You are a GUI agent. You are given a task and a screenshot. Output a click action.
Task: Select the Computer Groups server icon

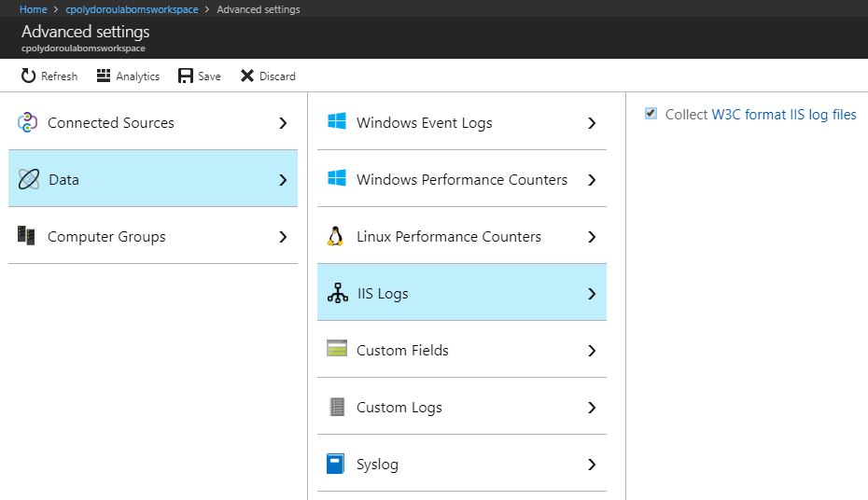click(26, 236)
